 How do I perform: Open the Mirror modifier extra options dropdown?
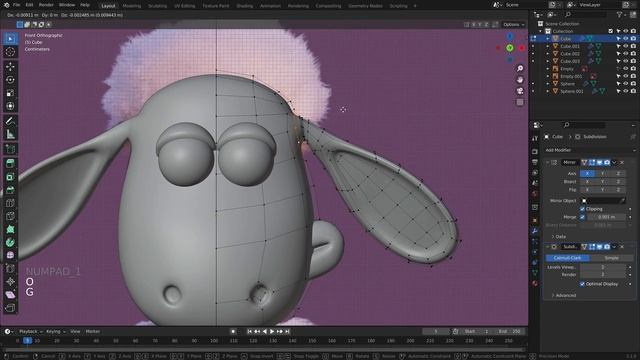614,162
